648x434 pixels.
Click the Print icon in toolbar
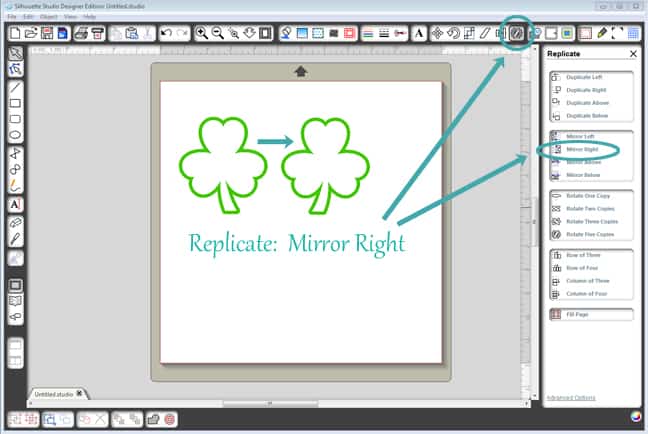pyautogui.click(x=81, y=34)
